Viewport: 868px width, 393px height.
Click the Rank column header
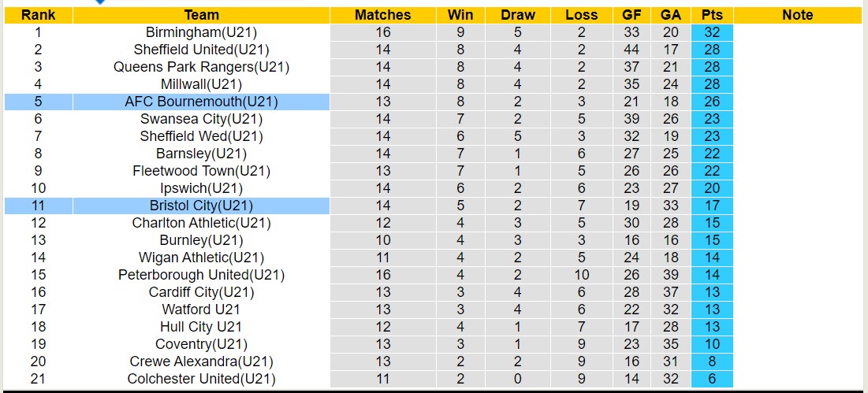(x=38, y=15)
